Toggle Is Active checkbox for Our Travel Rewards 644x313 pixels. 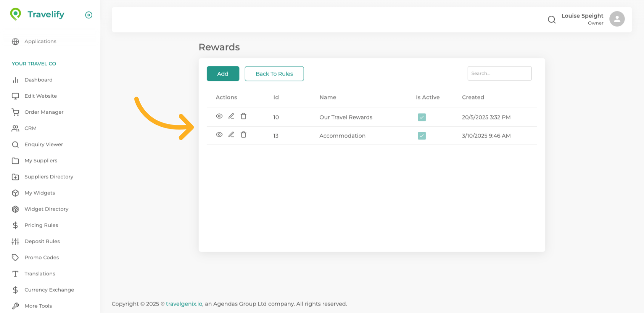click(422, 117)
